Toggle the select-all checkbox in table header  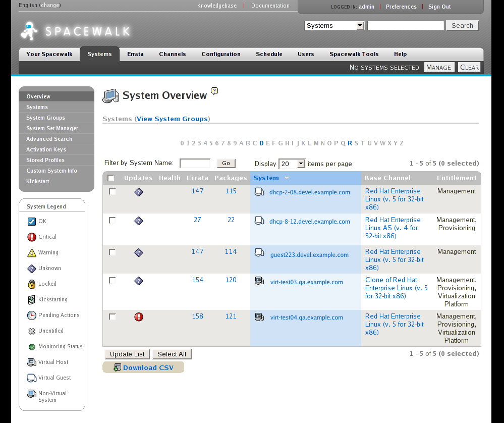click(111, 178)
